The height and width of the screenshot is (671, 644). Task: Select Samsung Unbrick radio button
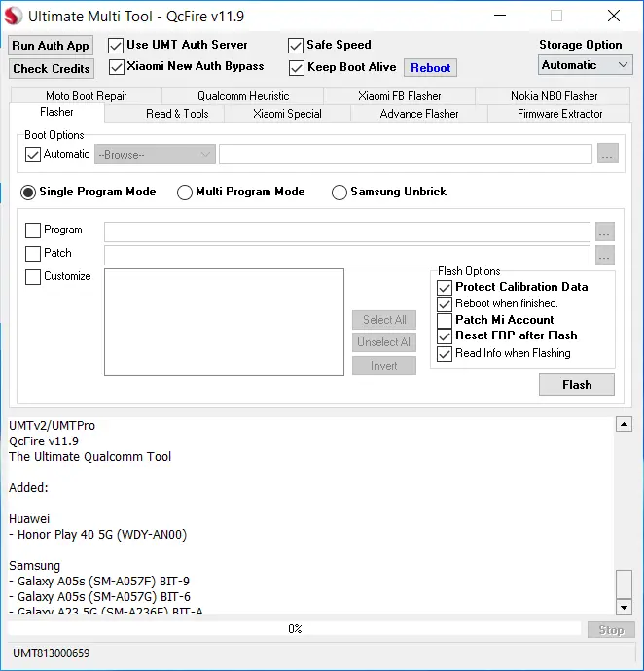(340, 193)
